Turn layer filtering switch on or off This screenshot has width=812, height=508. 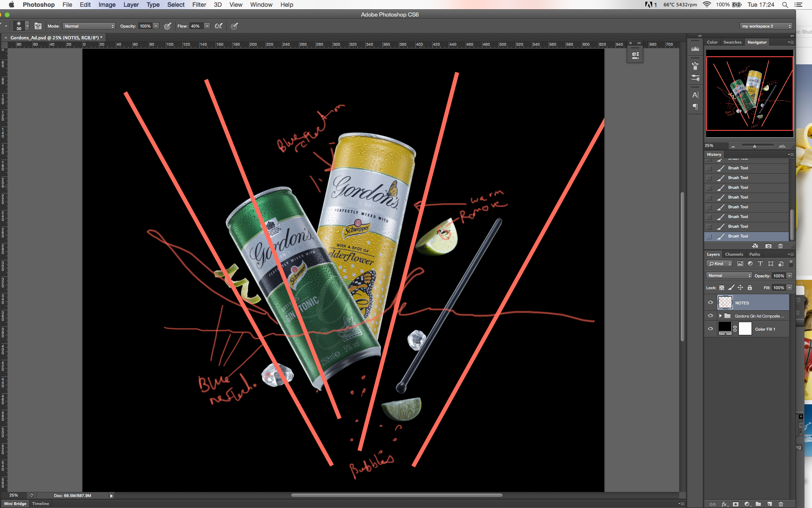click(791, 263)
